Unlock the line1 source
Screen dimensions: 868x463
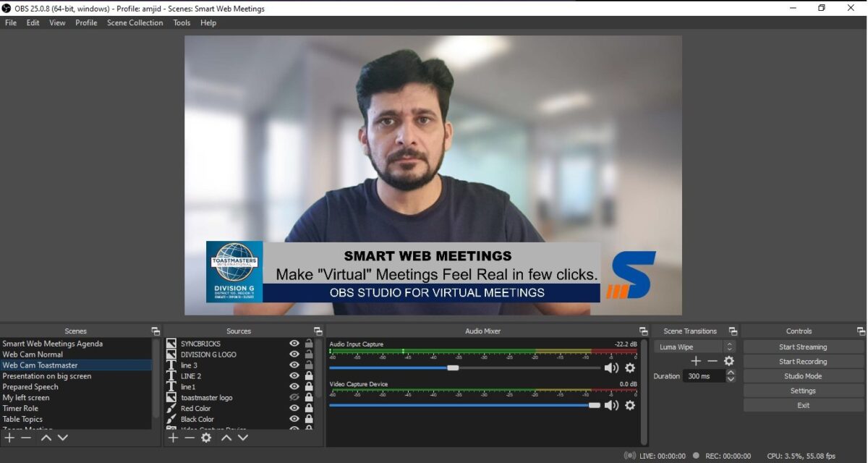[309, 387]
